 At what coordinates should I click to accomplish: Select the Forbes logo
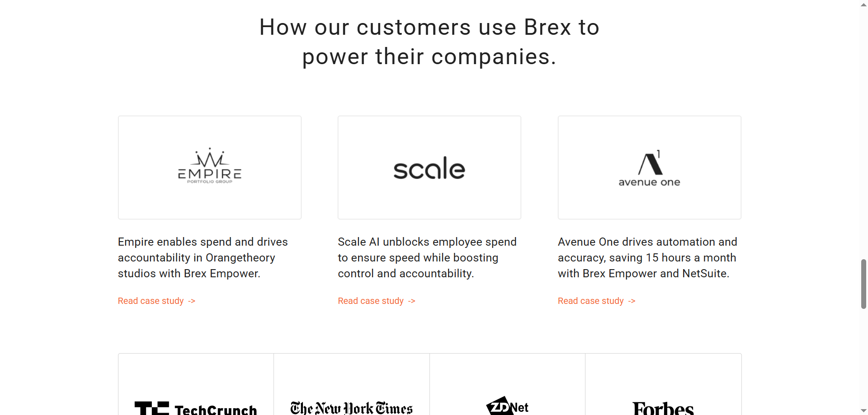663,408
